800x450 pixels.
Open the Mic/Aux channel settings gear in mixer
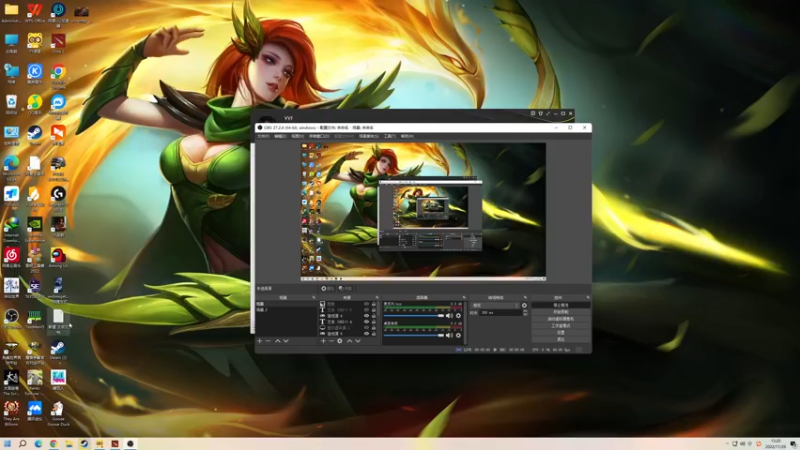tap(458, 316)
